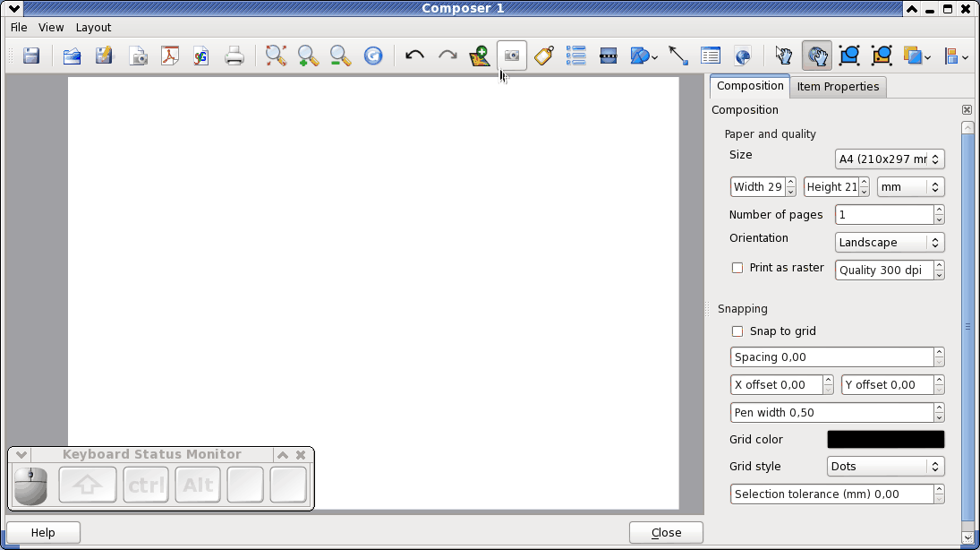Click into the Spacing 0,00 field
The width and height of the screenshot is (980, 550).
pyautogui.click(x=831, y=357)
